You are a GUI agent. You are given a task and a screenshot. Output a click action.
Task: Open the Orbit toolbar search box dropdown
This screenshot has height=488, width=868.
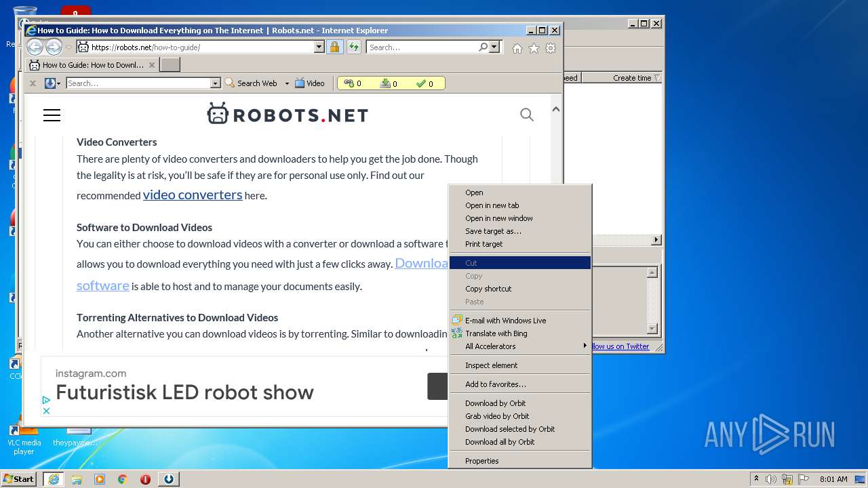pos(216,83)
